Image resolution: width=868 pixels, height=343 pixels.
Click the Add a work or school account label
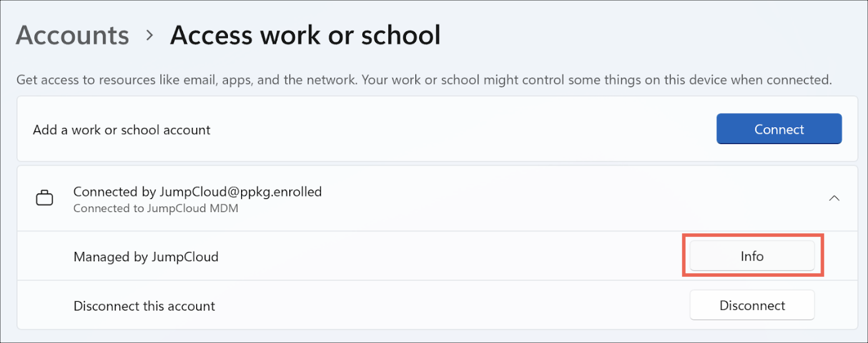pos(122,130)
